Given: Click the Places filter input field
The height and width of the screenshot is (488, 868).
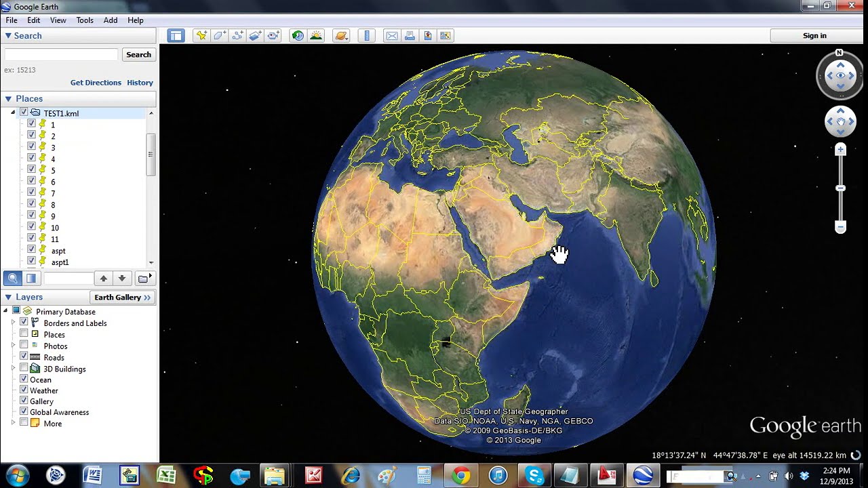Looking at the screenshot, I should coord(68,278).
